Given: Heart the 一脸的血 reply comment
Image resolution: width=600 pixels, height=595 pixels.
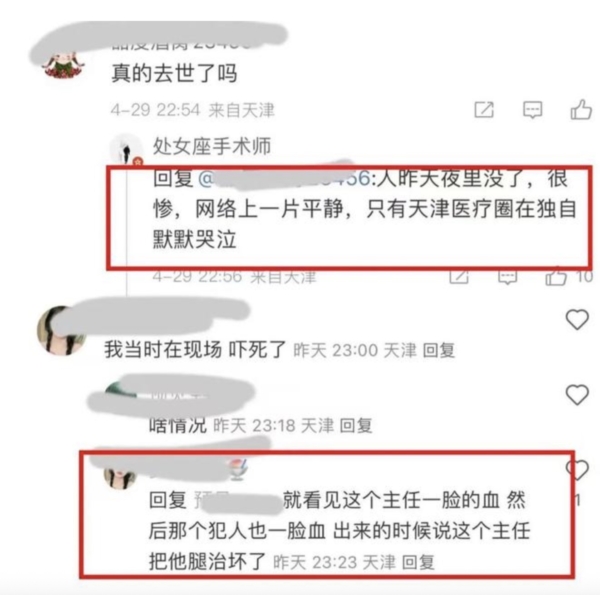Looking at the screenshot, I should [x=577, y=470].
